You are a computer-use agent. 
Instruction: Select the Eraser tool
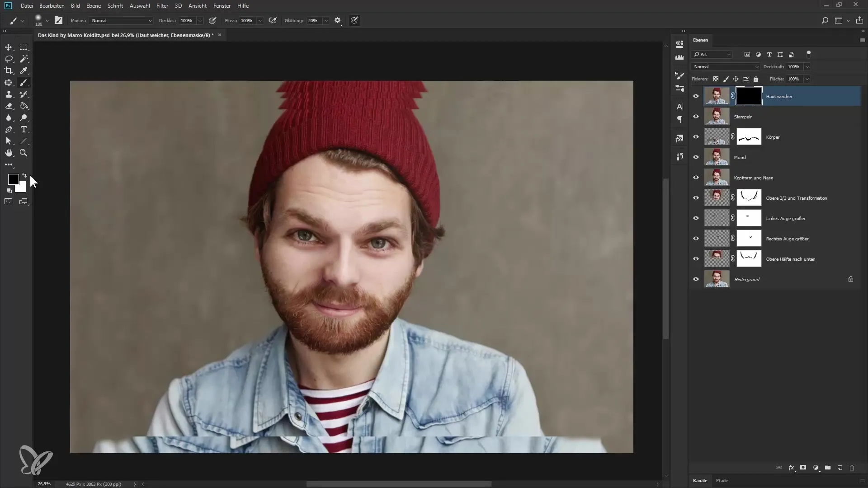coord(9,106)
